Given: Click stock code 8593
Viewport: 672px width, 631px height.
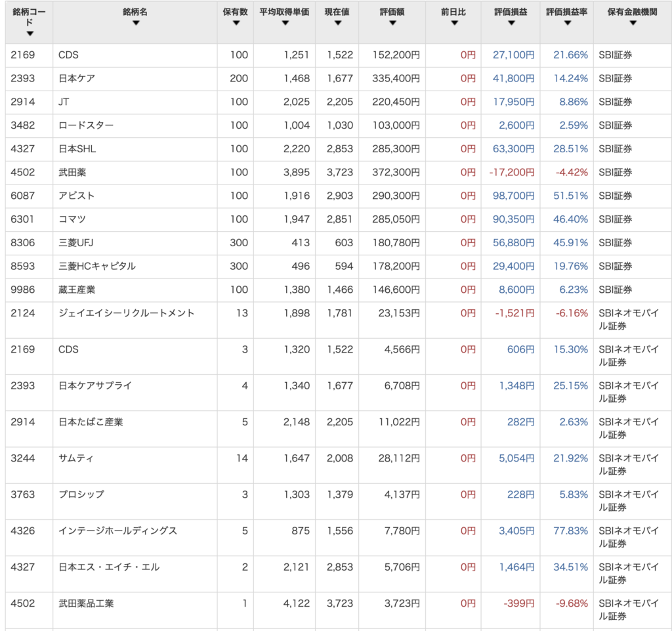Looking at the screenshot, I should click(23, 266).
